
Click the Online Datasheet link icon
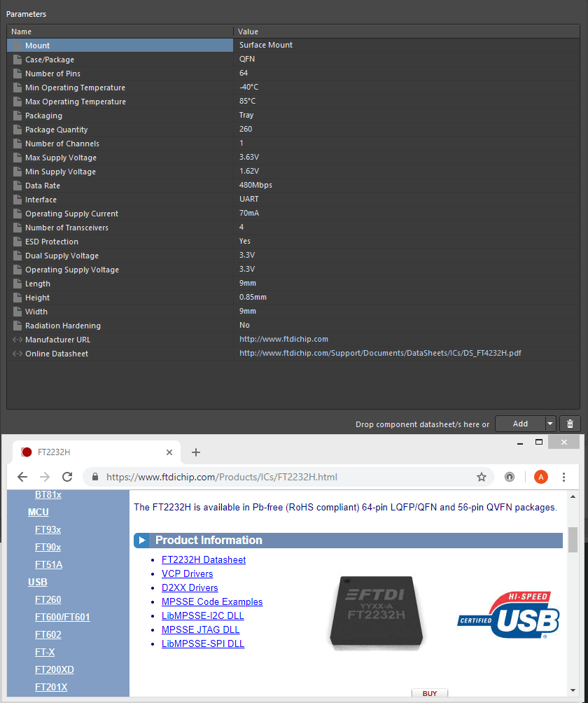click(17, 354)
